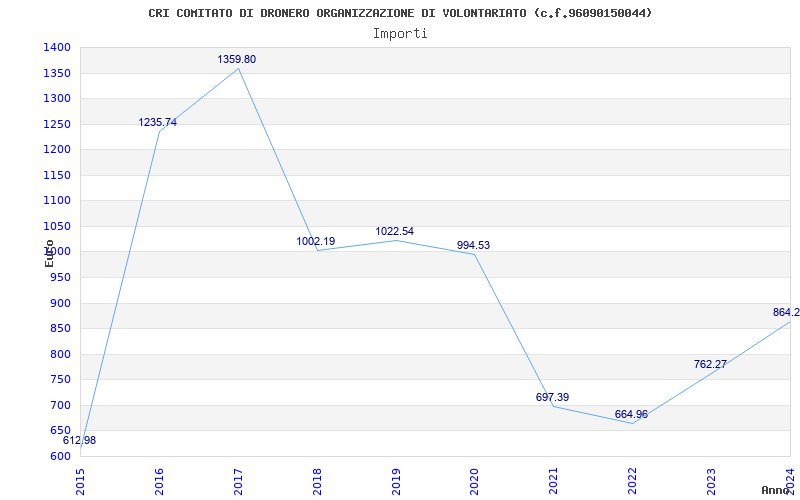800x500 pixels.
Task: Click the 900 y-axis tick
Action: [x=60, y=303]
